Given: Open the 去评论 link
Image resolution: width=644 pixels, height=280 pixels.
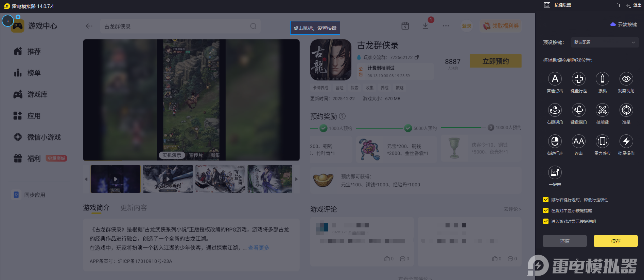Looking at the screenshot, I should [x=512, y=209].
